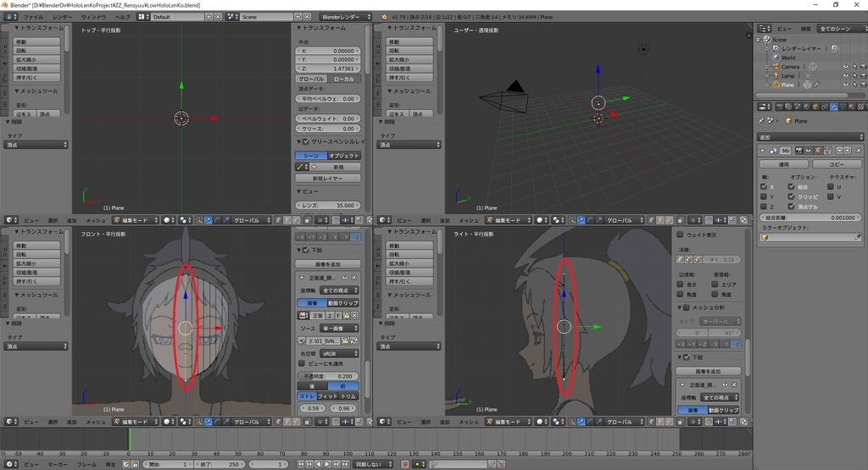This screenshot has height=470, width=868.
Task: Open the 単一画像 source dropdown
Action: click(339, 329)
